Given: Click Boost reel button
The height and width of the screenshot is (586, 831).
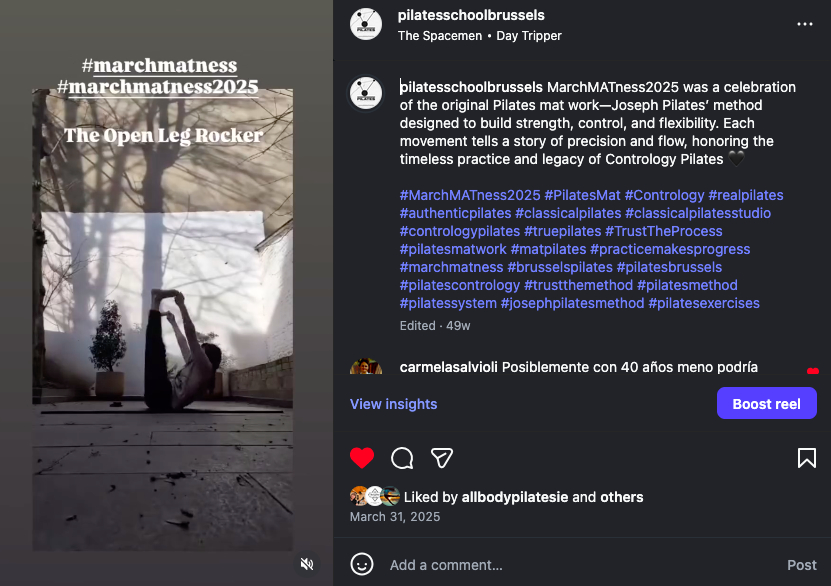Looking at the screenshot, I should coord(766,403).
